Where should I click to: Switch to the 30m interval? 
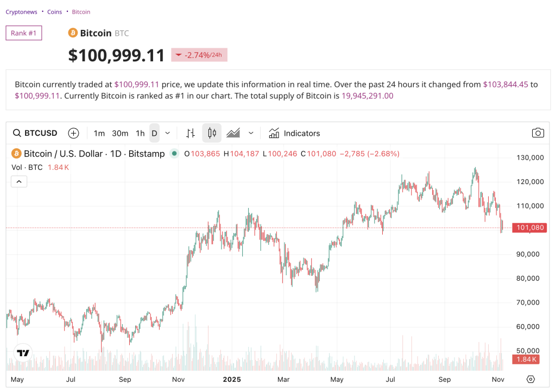[120, 133]
